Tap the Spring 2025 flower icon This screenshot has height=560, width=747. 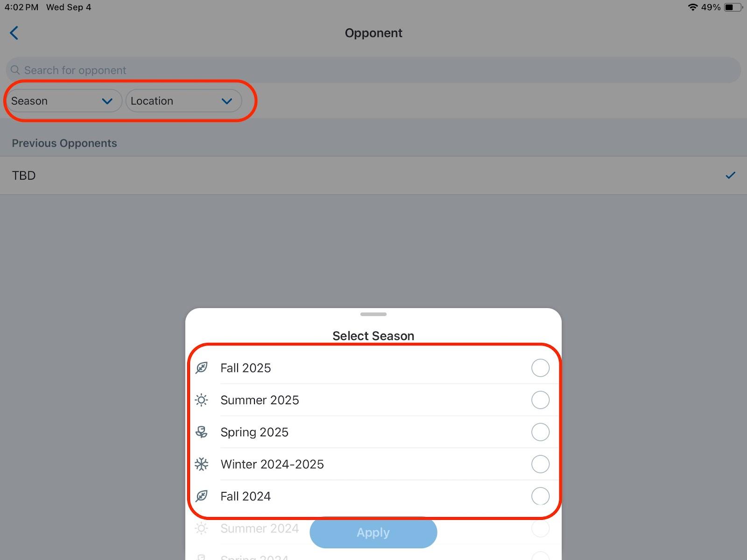click(202, 432)
